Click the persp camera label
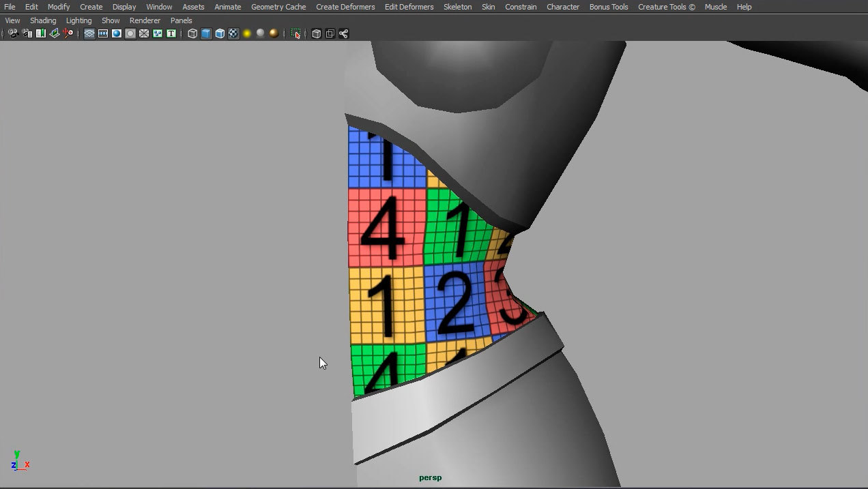This screenshot has width=868, height=489. point(430,477)
